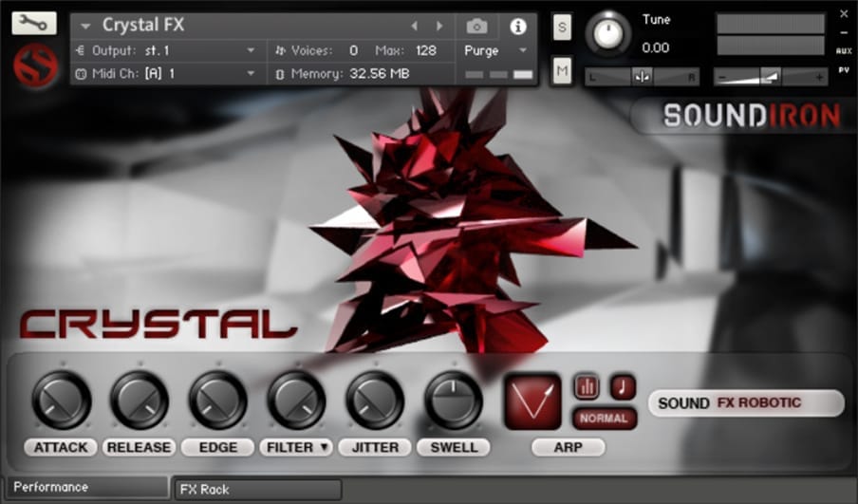Click the FILTER label button
858x504 pixels.
coord(296,447)
